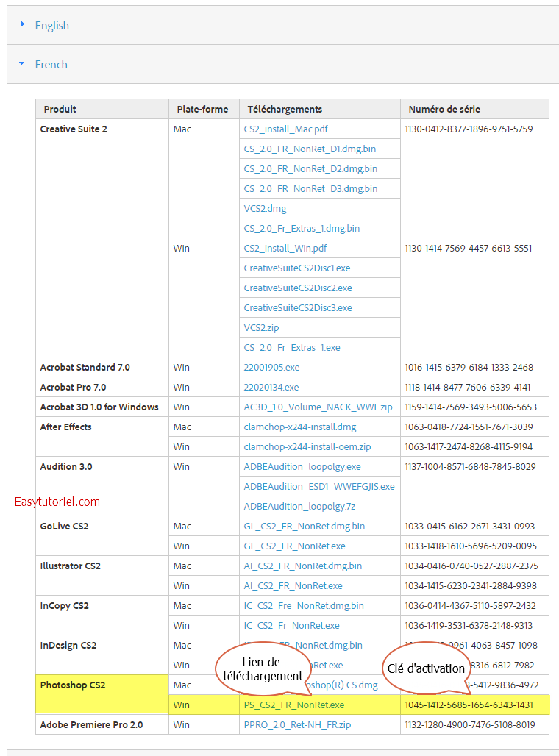The image size is (559, 756).
Task: Click the Illustrator CS2 product cell
Action: tap(102, 576)
